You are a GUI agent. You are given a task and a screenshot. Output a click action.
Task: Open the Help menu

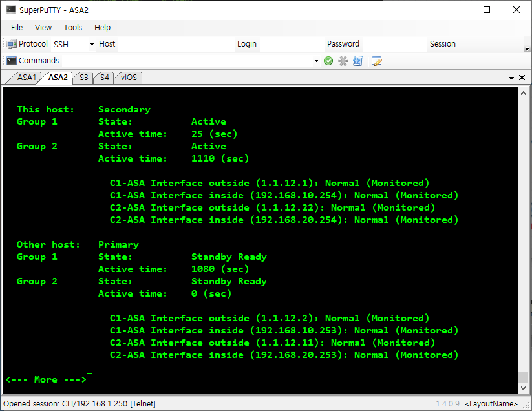pyautogui.click(x=102, y=28)
